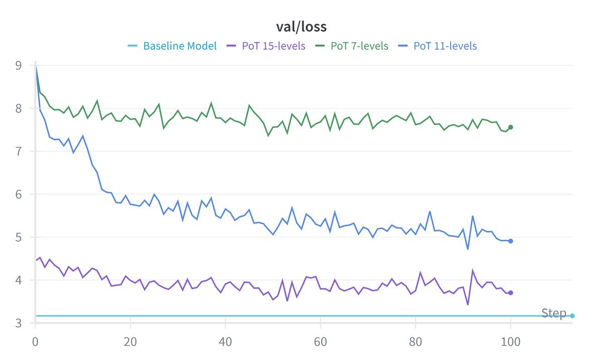
Task: Select the PoT 11-levels legend label
Action: tap(445, 46)
